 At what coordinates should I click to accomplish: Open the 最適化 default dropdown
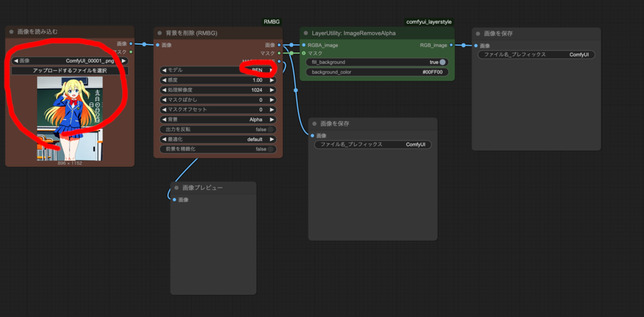tap(218, 139)
